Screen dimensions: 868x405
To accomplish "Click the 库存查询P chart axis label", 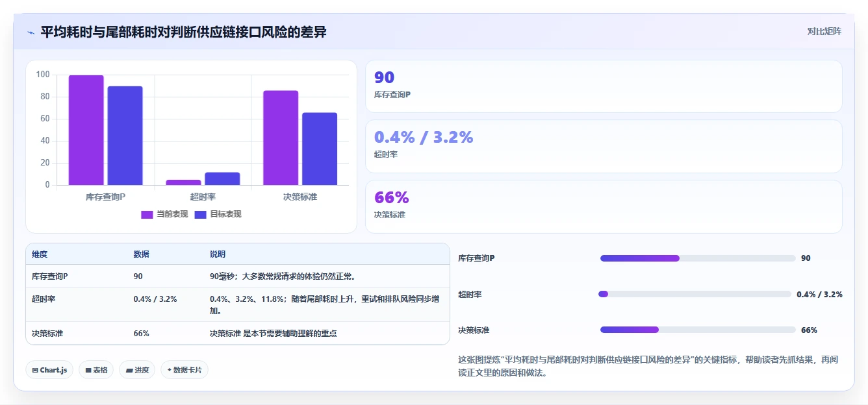I will coord(105,196).
